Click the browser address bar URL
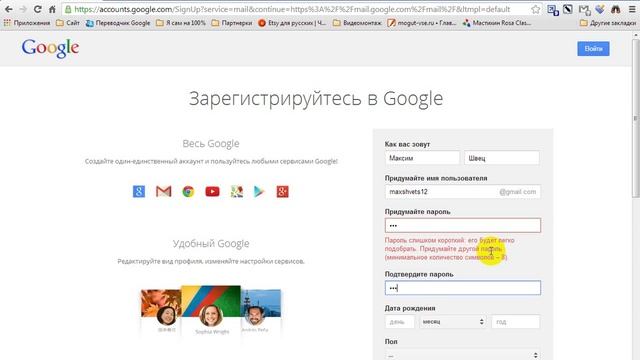 (x=292, y=9)
